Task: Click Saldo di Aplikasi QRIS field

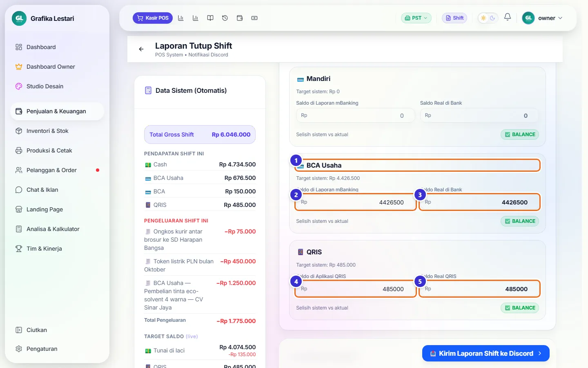Action: [355, 289]
